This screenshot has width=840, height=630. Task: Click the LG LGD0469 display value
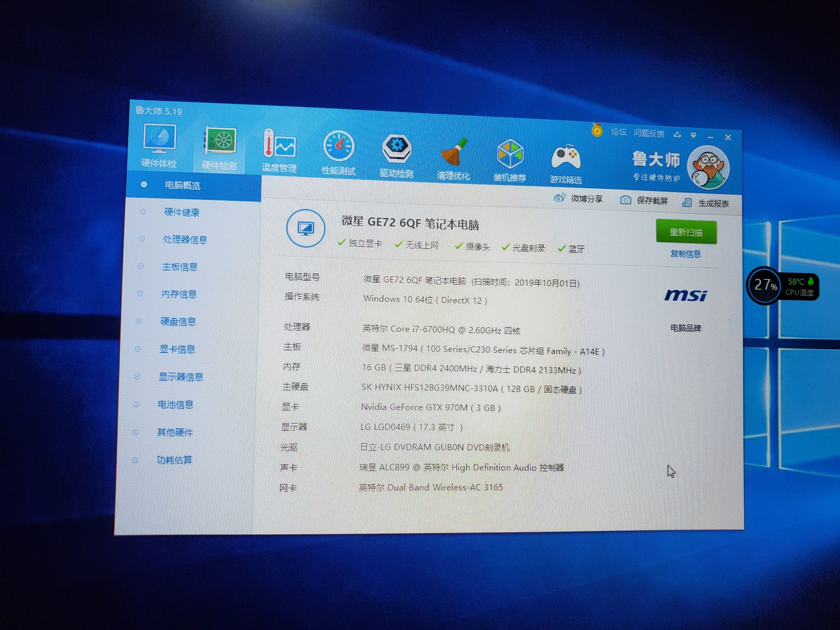(412, 427)
